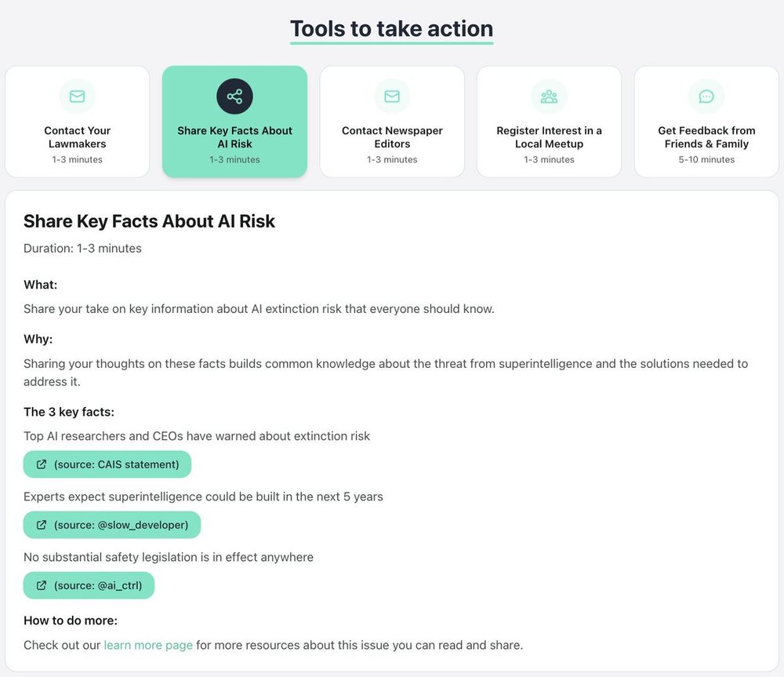784x677 pixels.
Task: Click the Tools to take action heading
Action: point(391,29)
